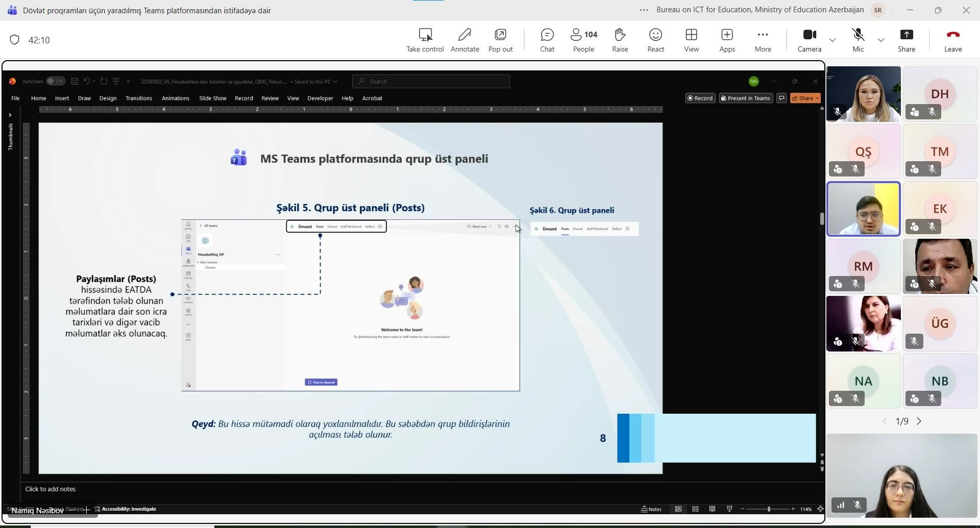Click the NN account avatar in PowerPoint
980x528 pixels.
(753, 81)
